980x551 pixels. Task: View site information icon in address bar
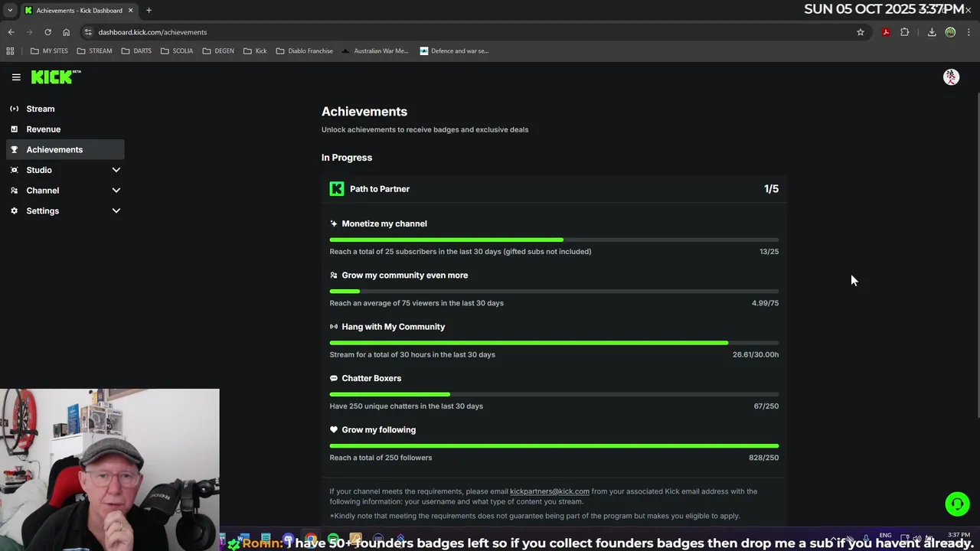(x=89, y=32)
